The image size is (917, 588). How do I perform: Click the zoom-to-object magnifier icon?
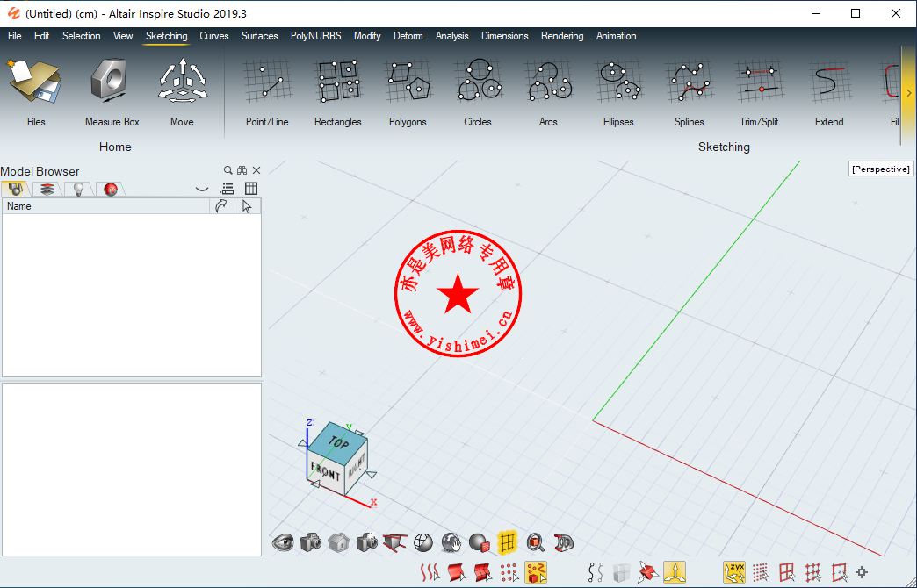click(535, 542)
